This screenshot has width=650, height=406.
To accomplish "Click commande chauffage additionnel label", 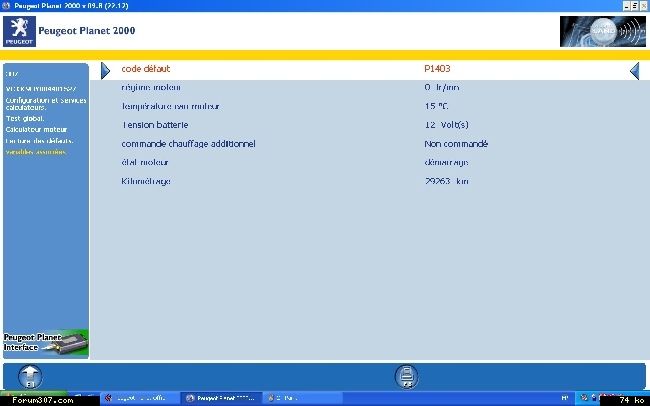I will tap(189, 144).
